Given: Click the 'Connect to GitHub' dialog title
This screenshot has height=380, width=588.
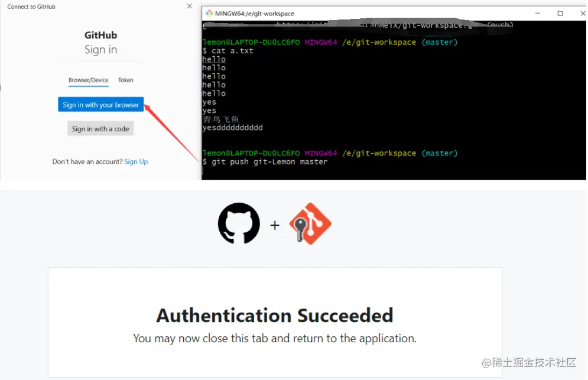Looking at the screenshot, I should [31, 7].
